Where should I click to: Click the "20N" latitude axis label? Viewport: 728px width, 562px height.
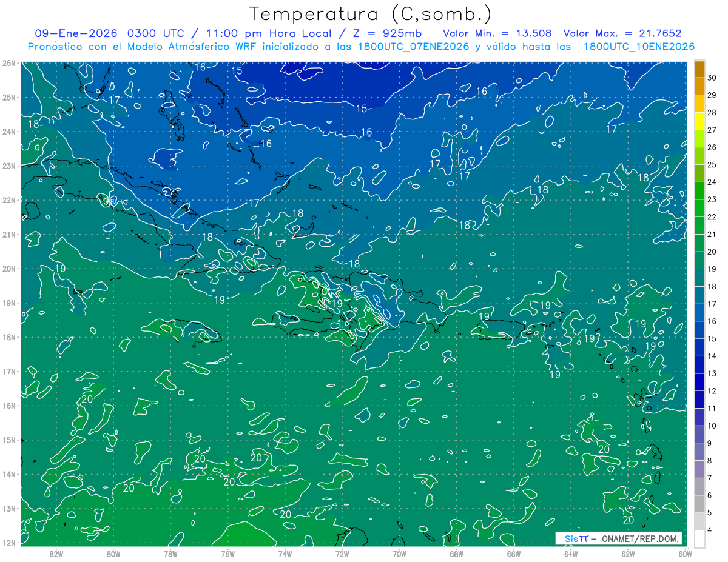[x=9, y=269]
